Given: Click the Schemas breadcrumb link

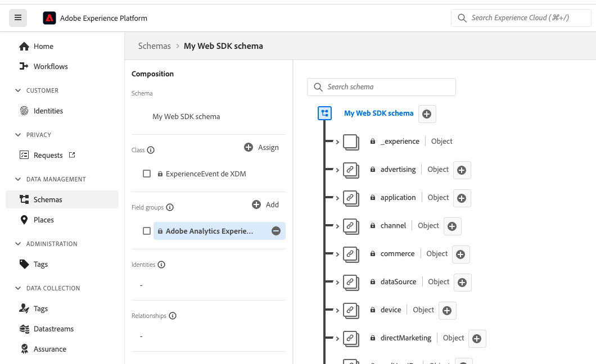Looking at the screenshot, I should 154,46.
